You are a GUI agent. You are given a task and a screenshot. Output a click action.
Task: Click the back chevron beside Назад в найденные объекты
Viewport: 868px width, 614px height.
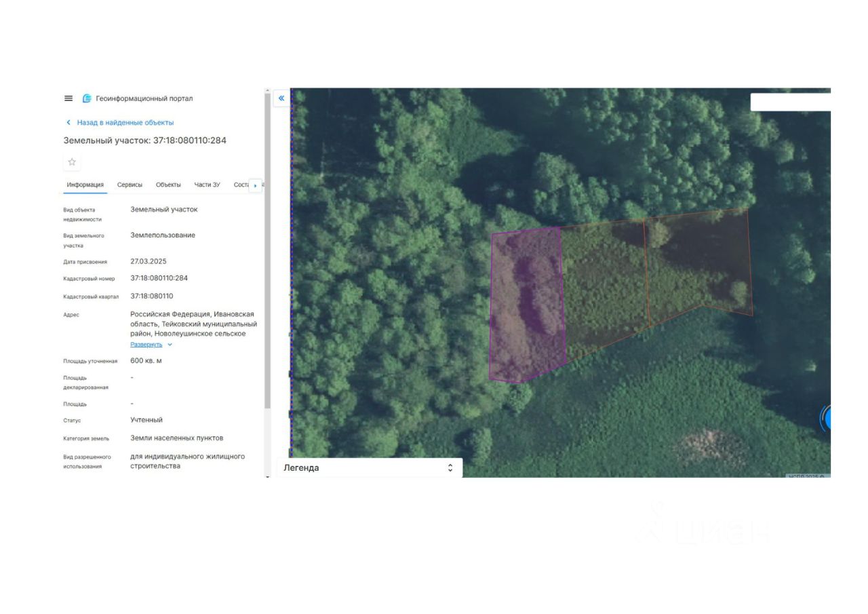tap(68, 123)
